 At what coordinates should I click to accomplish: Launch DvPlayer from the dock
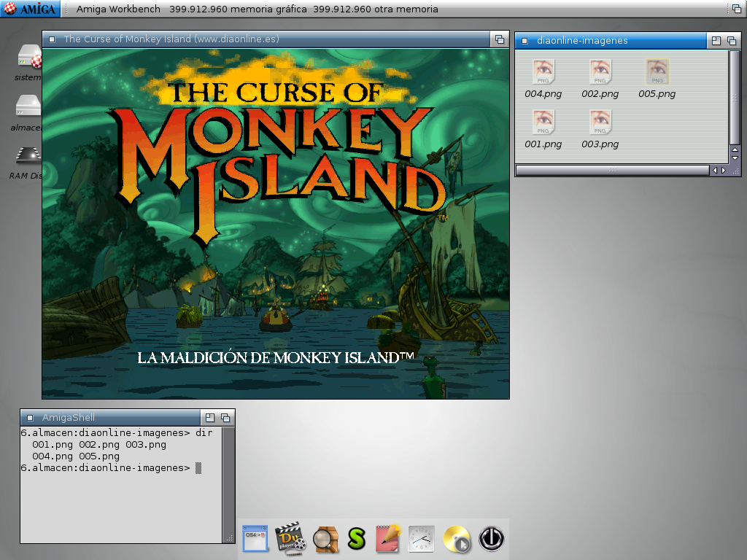(x=290, y=539)
